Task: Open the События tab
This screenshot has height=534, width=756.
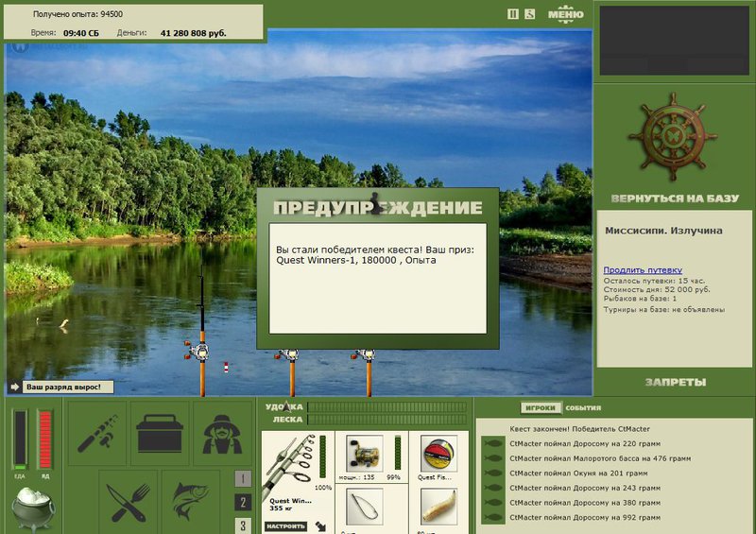Action: point(583,408)
